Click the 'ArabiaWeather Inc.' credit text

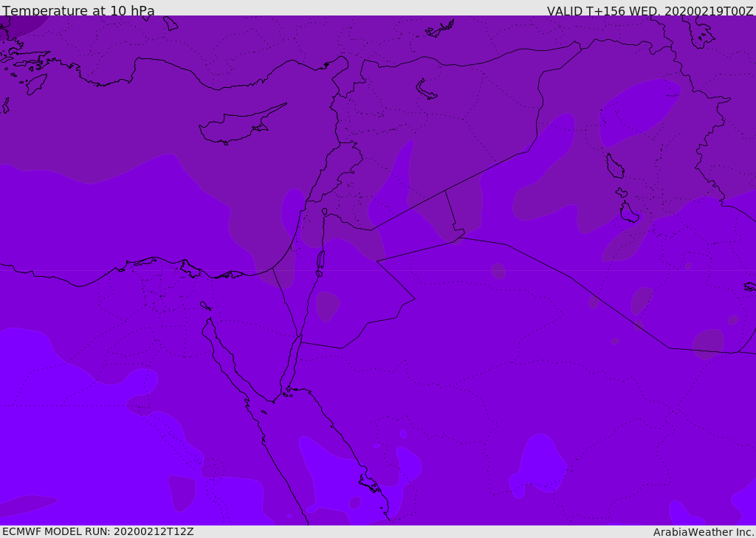pos(704,532)
